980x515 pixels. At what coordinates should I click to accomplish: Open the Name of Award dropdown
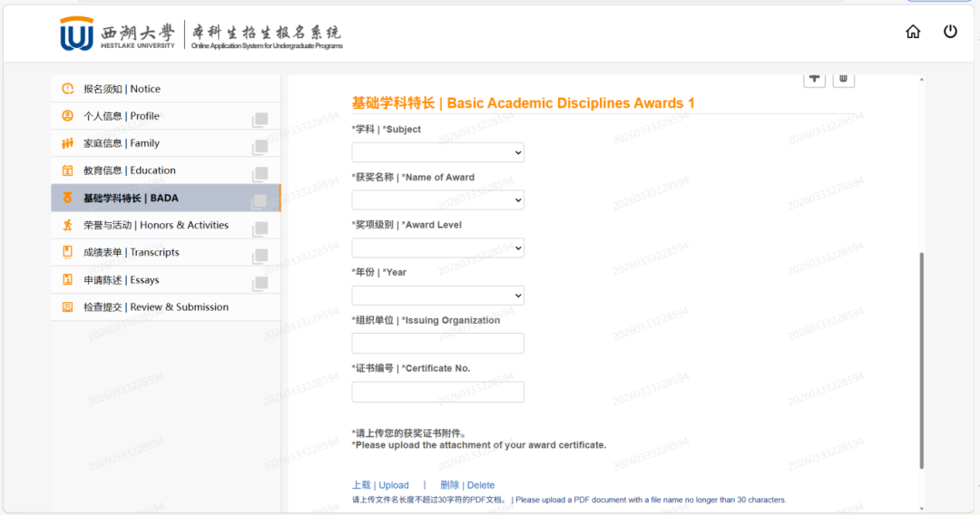[437, 199]
